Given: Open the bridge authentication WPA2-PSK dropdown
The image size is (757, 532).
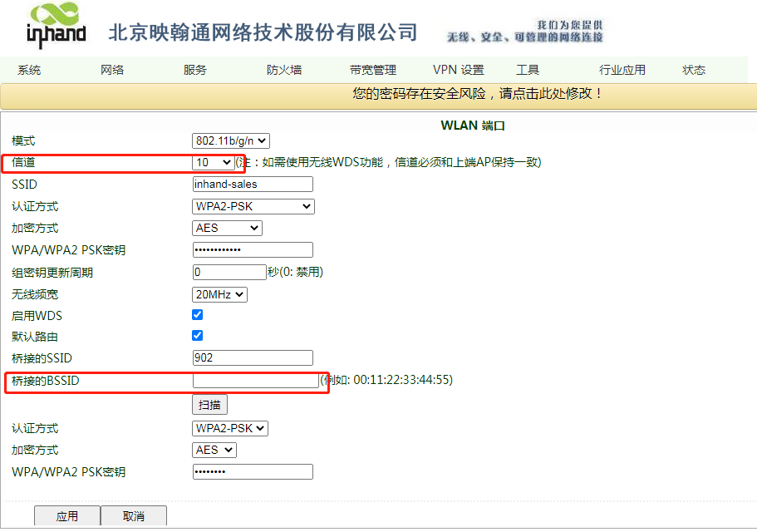Looking at the screenshot, I should [x=230, y=428].
